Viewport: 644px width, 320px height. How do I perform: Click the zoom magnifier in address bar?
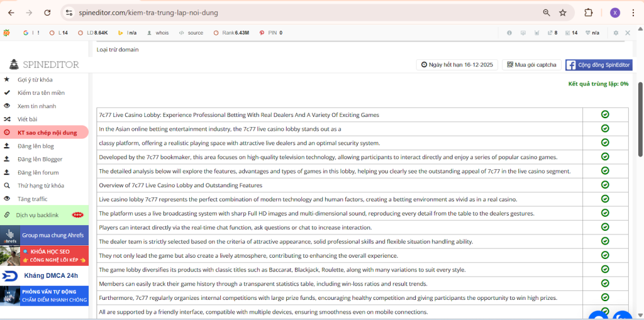click(x=547, y=13)
